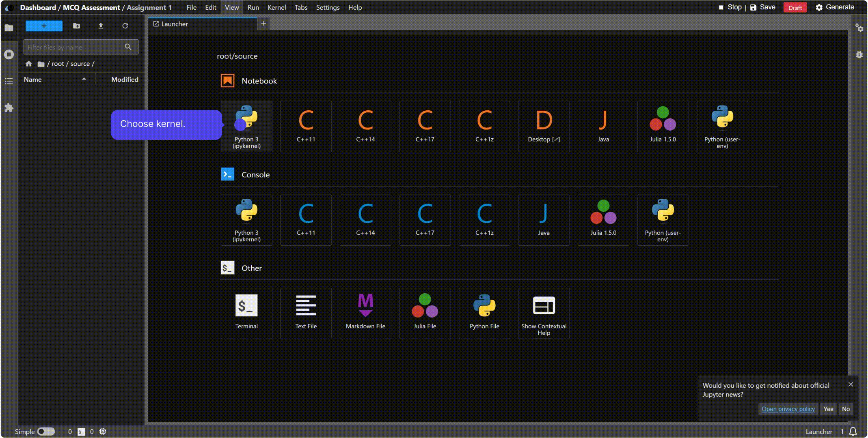The height and width of the screenshot is (438, 868).
Task: Refresh the file browser list
Action: click(125, 26)
